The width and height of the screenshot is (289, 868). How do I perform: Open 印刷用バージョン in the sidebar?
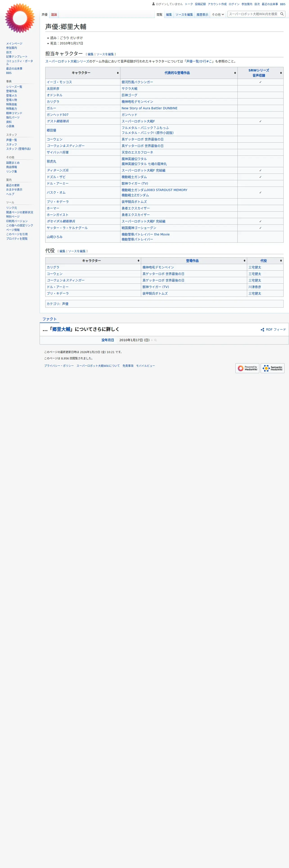(17, 221)
